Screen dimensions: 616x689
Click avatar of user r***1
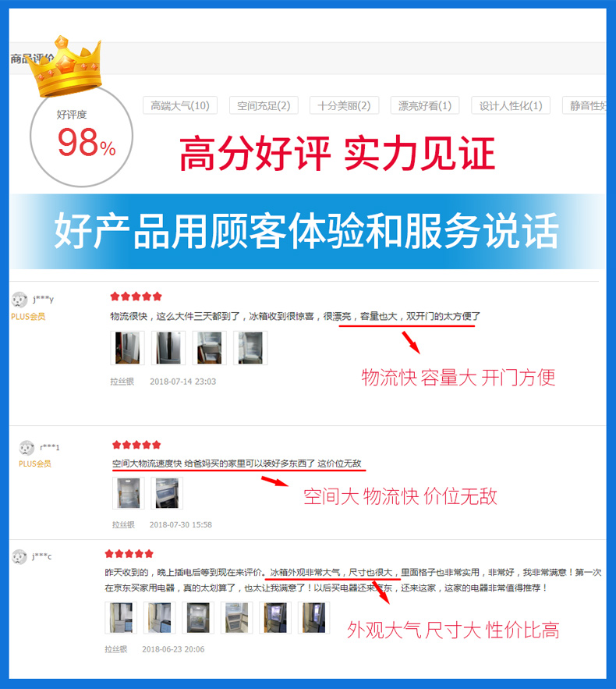[x=27, y=448]
